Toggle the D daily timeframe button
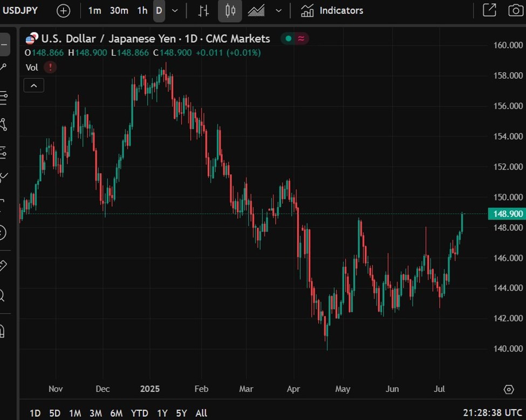Viewport: 526px width, 420px height. (159, 11)
